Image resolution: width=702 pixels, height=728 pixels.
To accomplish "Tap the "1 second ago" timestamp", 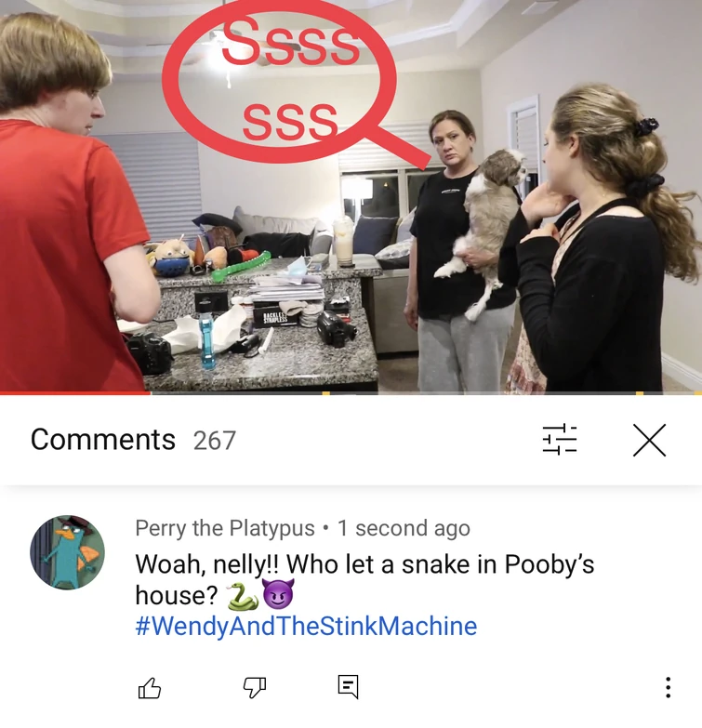I will tap(404, 528).
